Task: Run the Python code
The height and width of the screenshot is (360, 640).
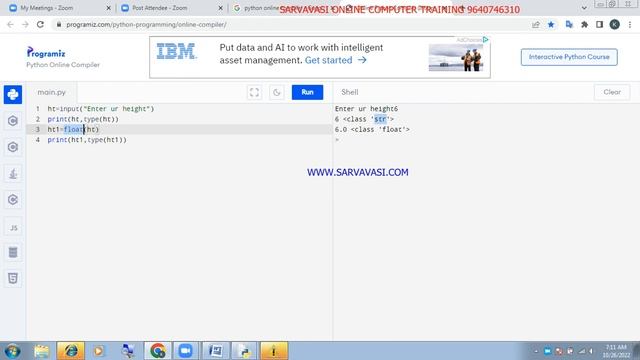Action: [x=307, y=92]
